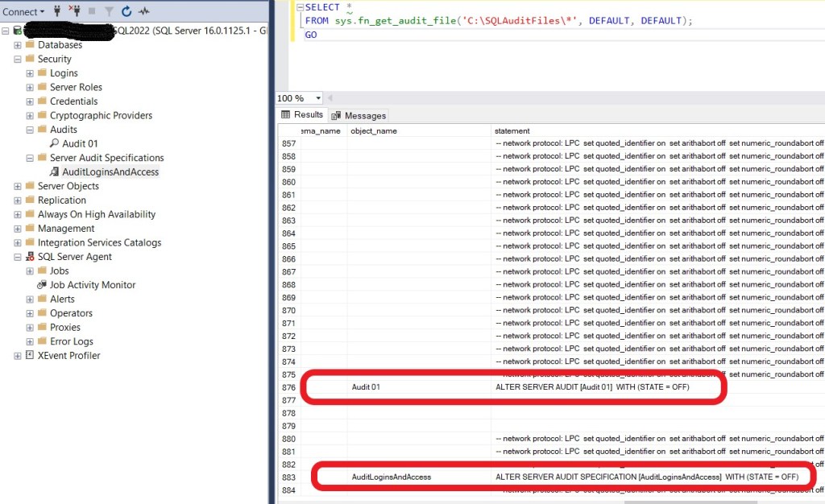Expand the Databases folder node

tap(18, 45)
